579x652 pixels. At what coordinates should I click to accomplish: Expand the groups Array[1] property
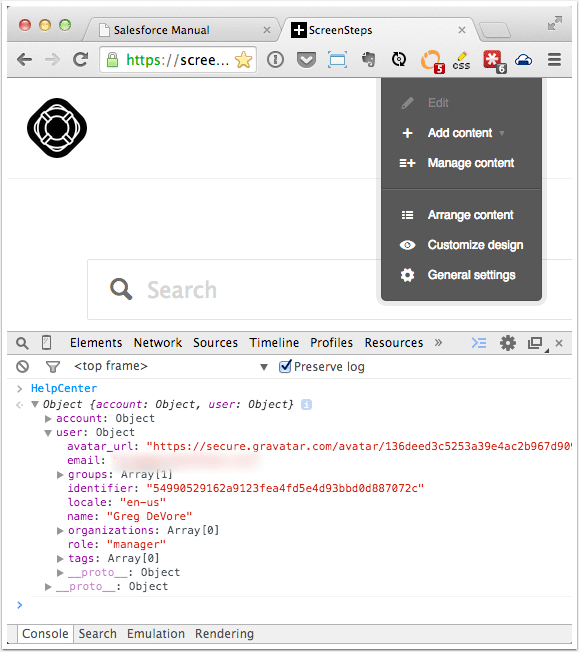point(60,474)
